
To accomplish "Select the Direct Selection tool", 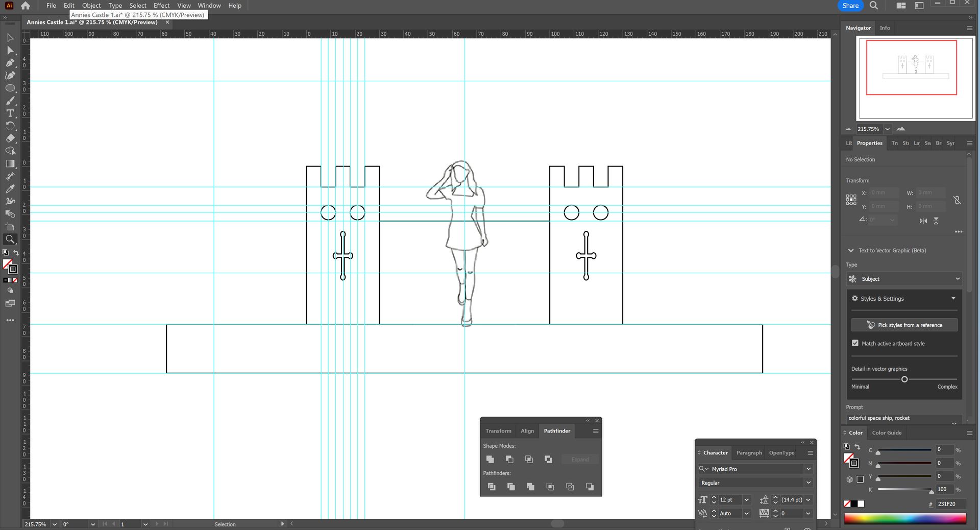I will tap(10, 51).
